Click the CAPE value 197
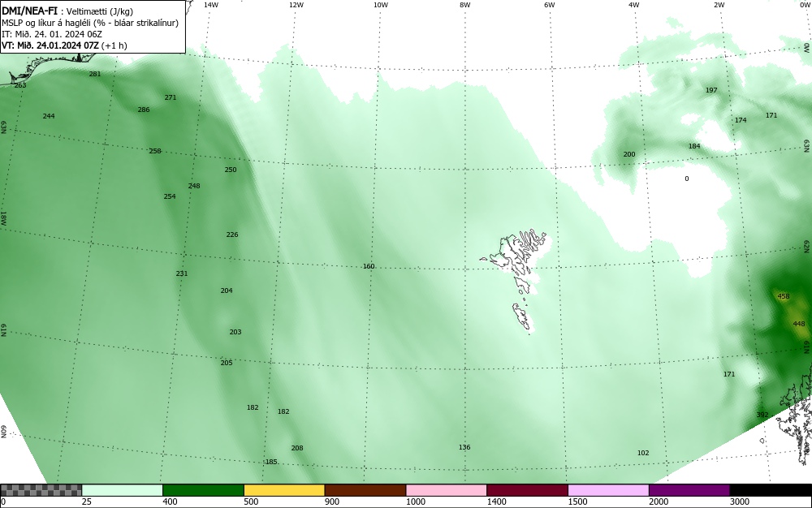 click(x=711, y=90)
